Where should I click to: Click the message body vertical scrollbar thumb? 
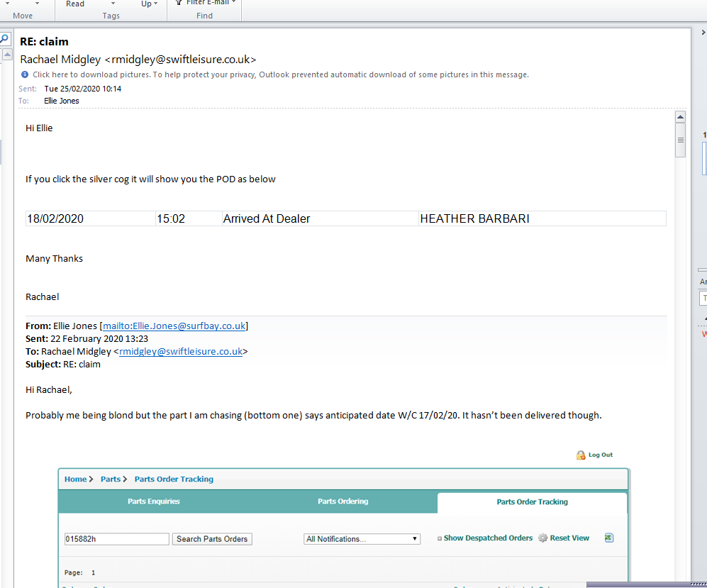pyautogui.click(x=680, y=140)
